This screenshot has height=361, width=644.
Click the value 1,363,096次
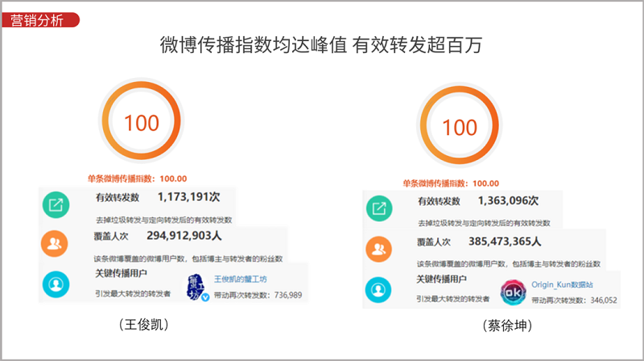click(x=509, y=201)
